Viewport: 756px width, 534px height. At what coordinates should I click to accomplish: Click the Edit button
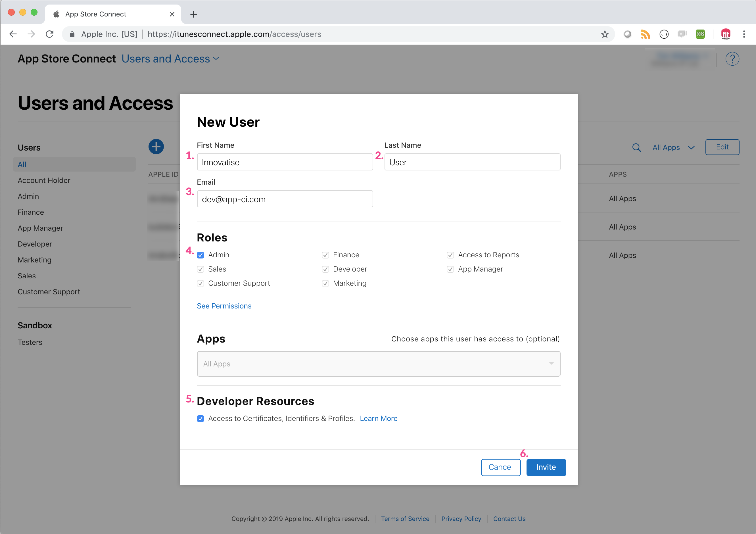coord(722,147)
